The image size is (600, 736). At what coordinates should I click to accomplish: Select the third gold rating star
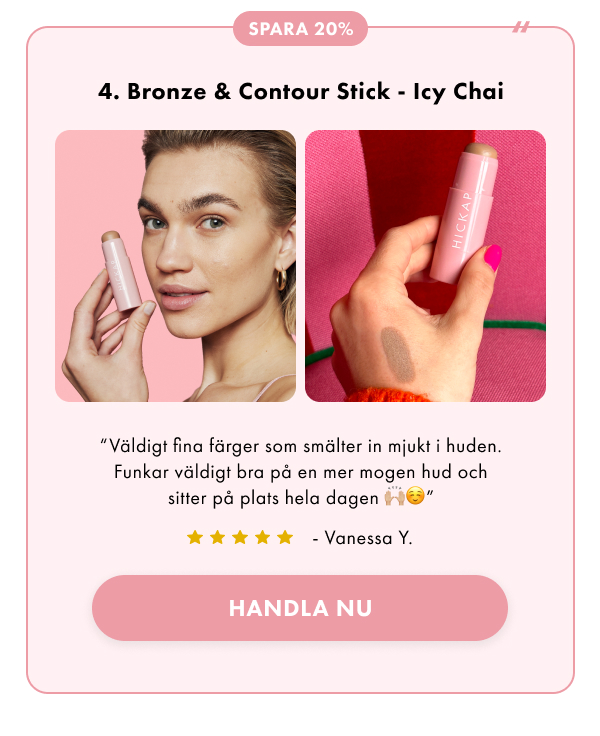240,537
